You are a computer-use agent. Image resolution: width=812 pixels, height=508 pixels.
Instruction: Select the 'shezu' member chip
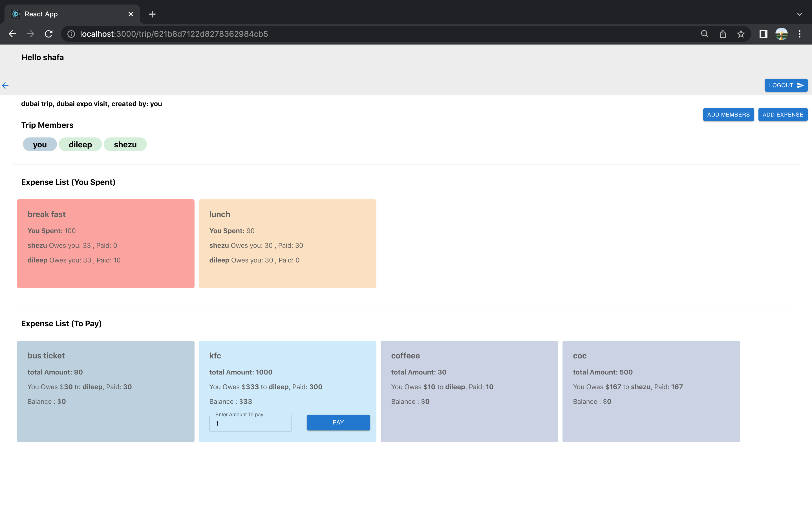(x=125, y=144)
